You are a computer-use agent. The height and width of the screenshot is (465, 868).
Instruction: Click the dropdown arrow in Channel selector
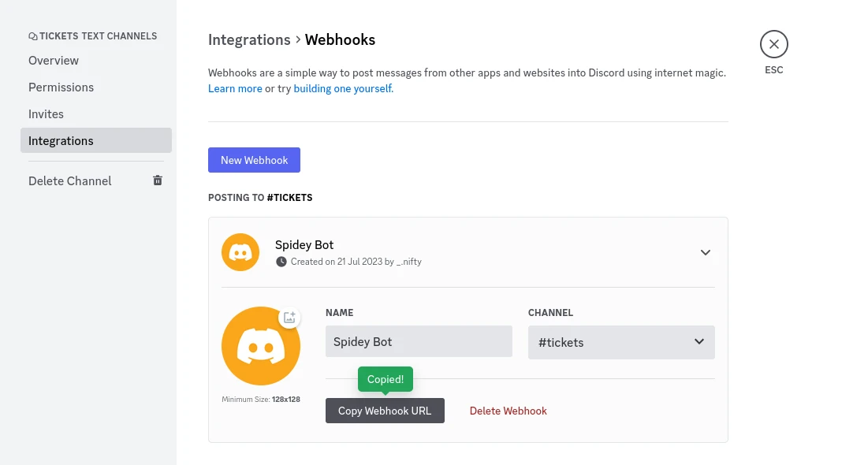(x=699, y=341)
